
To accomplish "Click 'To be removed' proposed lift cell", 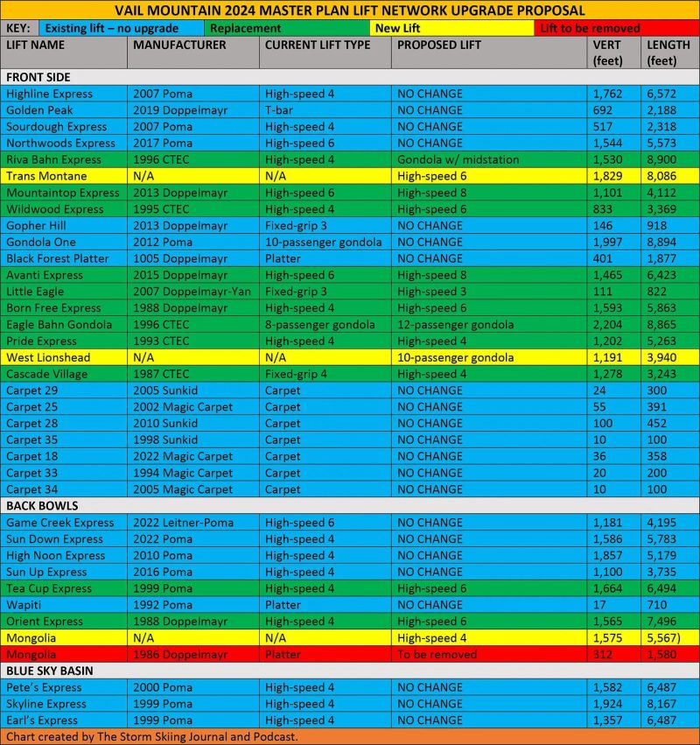I will tap(489, 654).
